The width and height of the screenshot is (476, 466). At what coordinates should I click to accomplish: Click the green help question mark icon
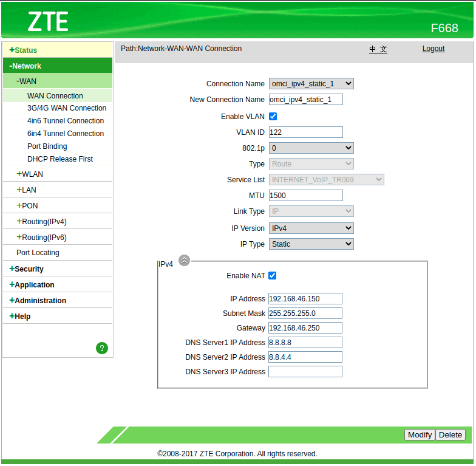[x=101, y=348]
